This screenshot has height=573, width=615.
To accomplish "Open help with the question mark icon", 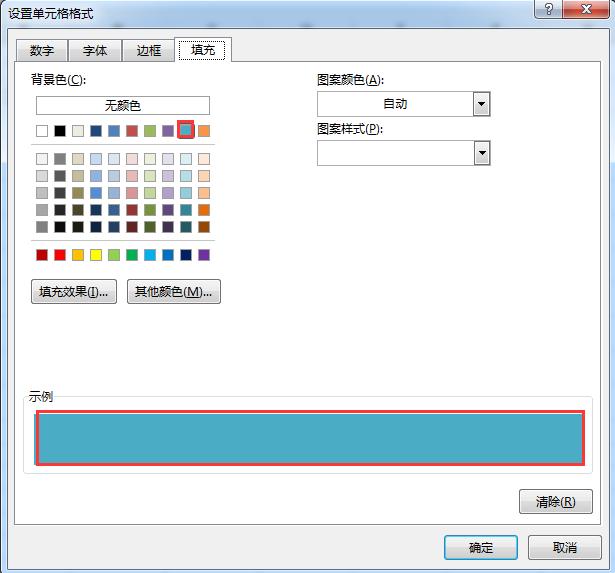I will [549, 9].
